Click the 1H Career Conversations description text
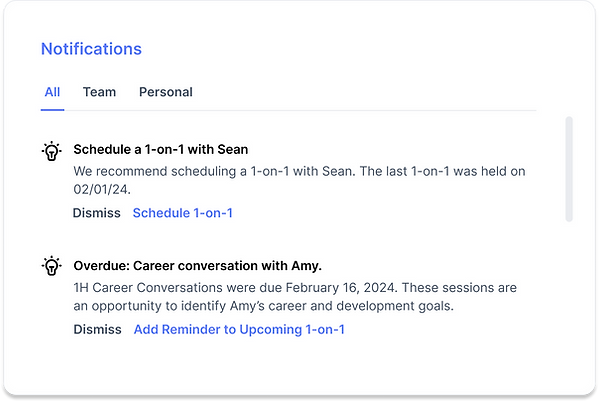 [295, 297]
